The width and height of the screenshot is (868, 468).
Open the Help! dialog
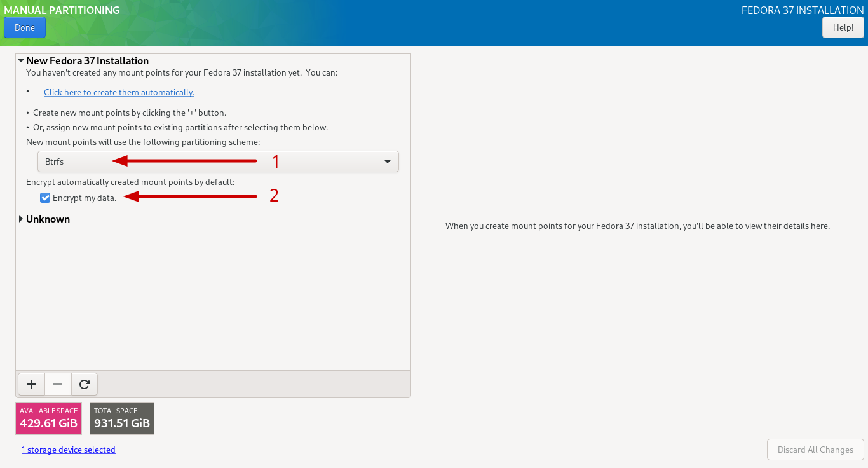tap(843, 28)
